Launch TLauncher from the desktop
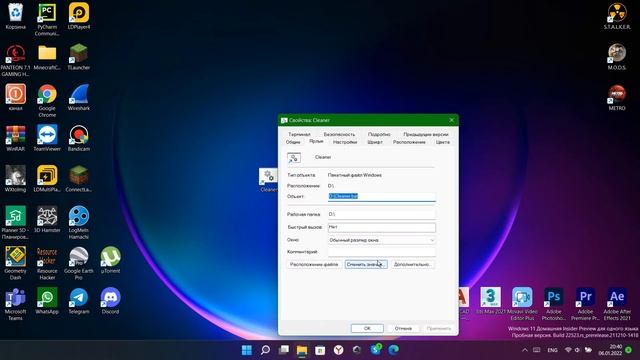This screenshot has height=360, width=640. click(79, 57)
